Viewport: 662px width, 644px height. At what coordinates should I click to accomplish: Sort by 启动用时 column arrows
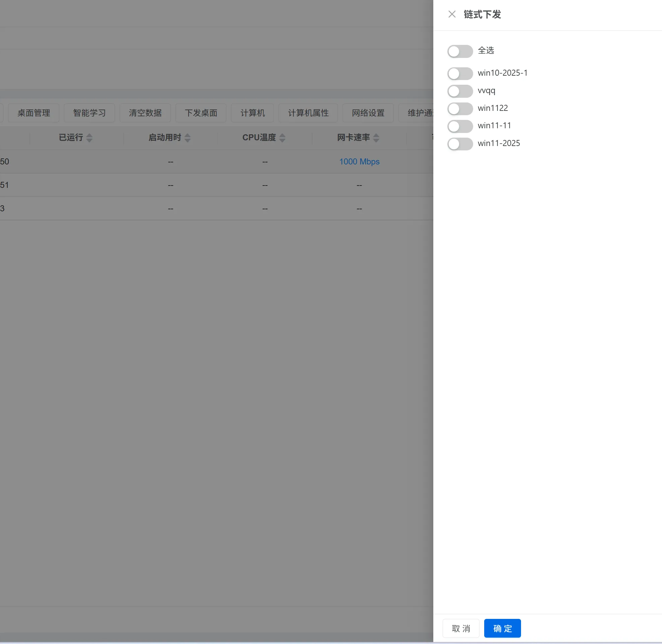(188, 138)
